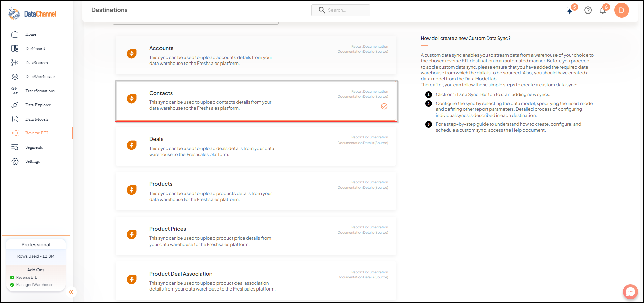The width and height of the screenshot is (644, 303).
Task: Open Documentation Details (Source) for Accounts
Action: (x=363, y=52)
